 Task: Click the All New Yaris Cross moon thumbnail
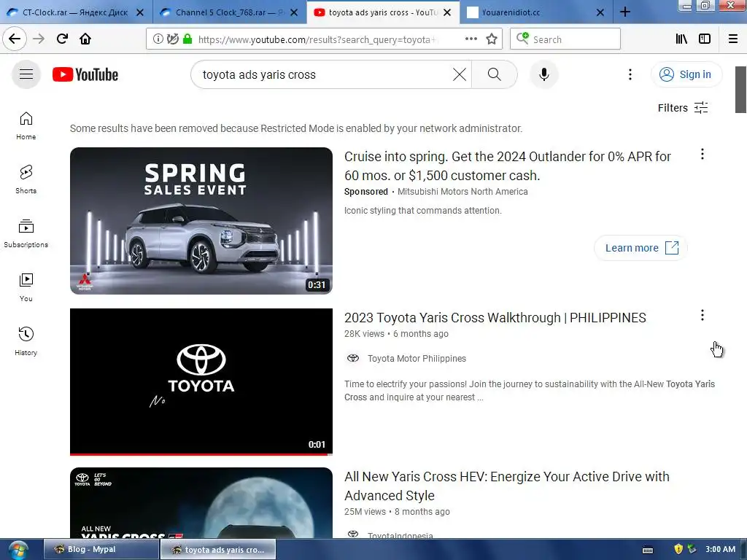(201, 503)
